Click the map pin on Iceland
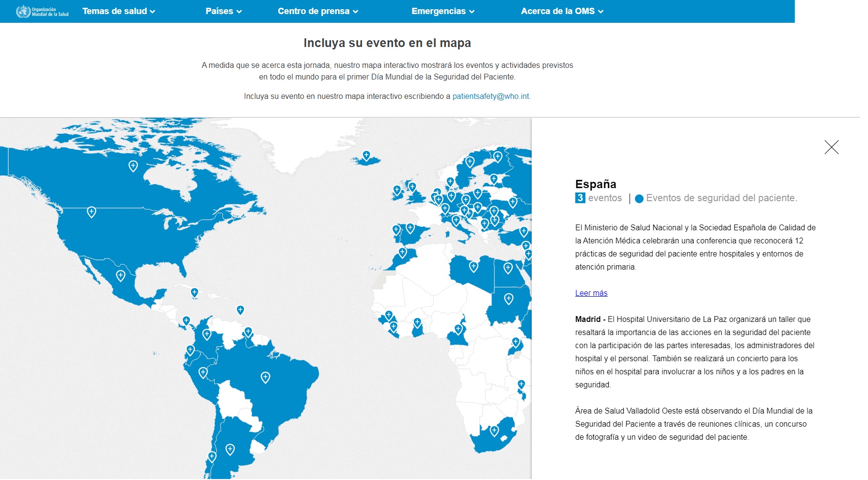 coord(366,156)
